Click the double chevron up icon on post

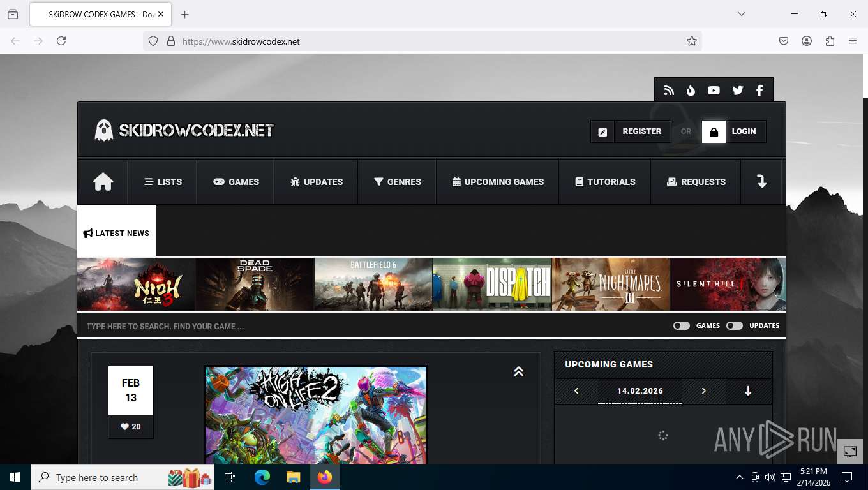point(519,371)
